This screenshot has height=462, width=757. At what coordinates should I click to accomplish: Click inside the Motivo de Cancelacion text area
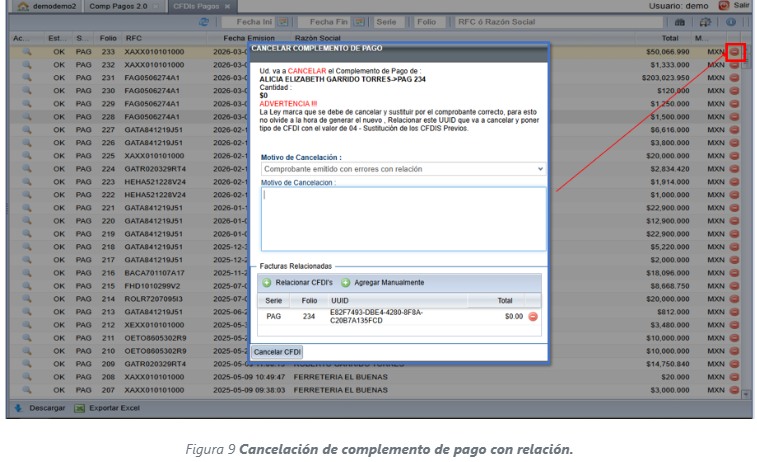point(402,220)
